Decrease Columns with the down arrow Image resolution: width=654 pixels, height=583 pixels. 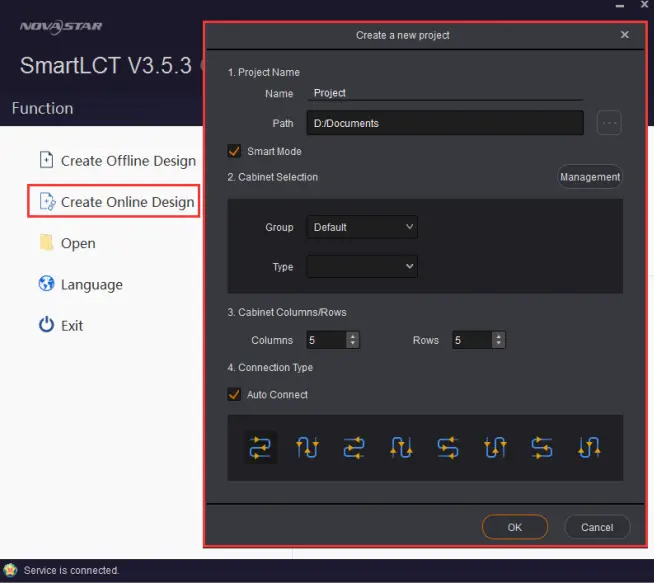point(353,344)
